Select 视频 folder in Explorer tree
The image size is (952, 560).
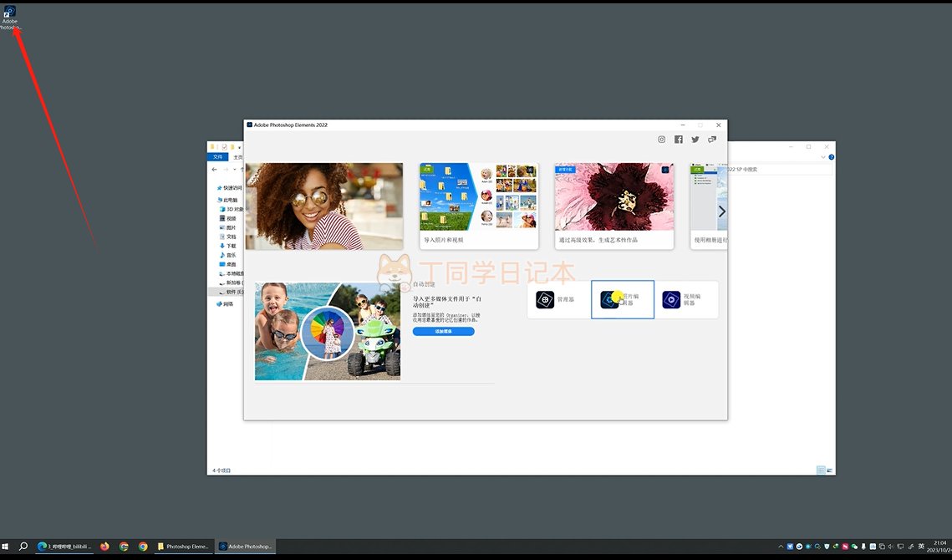pos(227,218)
